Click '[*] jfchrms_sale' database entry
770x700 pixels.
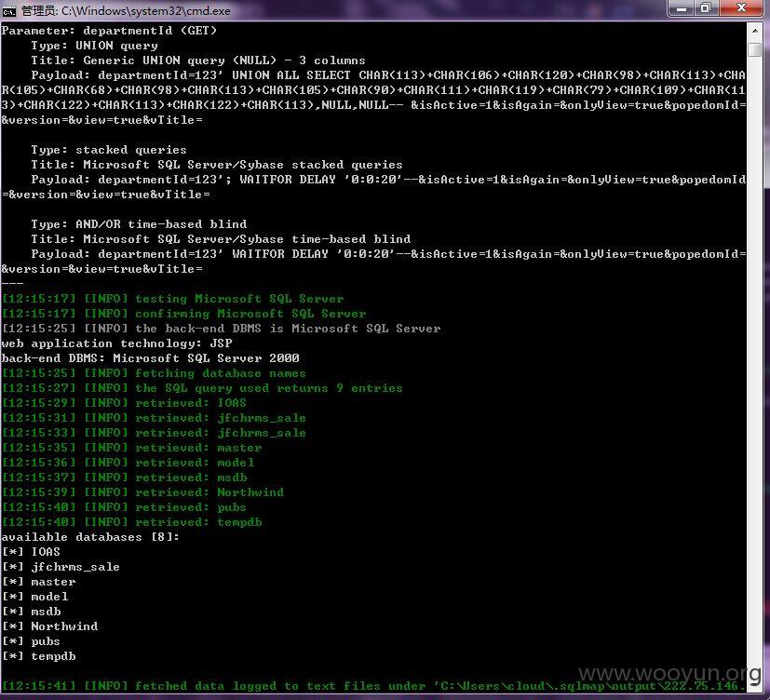61,567
